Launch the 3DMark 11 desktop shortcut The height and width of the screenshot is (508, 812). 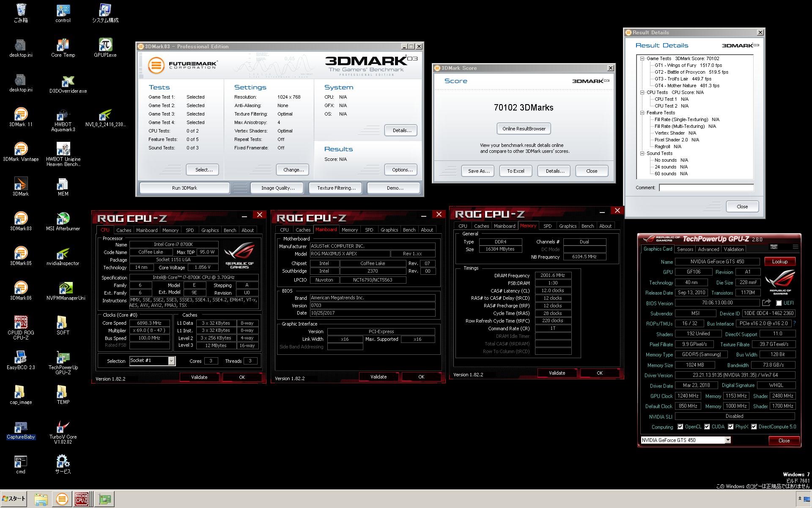click(20, 117)
